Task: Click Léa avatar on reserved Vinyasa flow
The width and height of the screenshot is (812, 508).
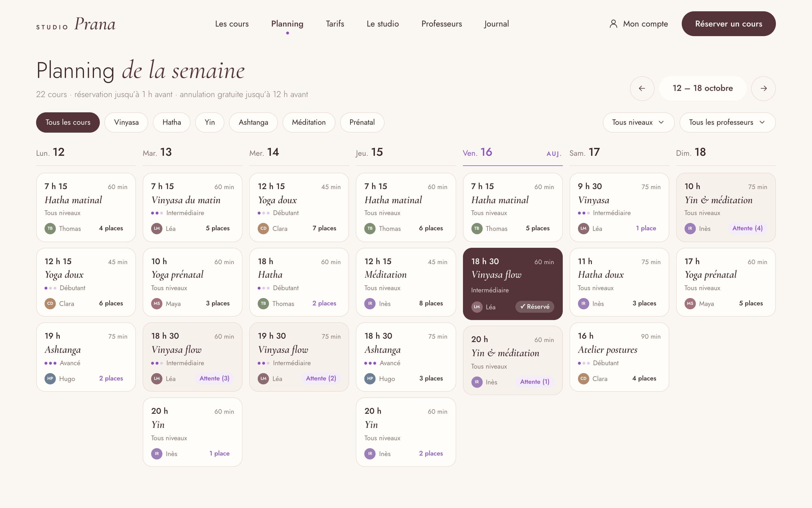Action: point(477,307)
